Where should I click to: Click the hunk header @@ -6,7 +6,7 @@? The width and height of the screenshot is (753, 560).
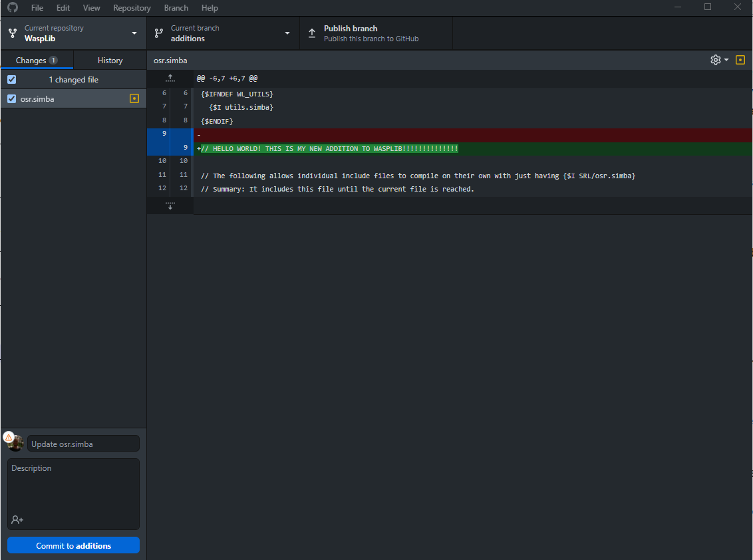pyautogui.click(x=227, y=78)
